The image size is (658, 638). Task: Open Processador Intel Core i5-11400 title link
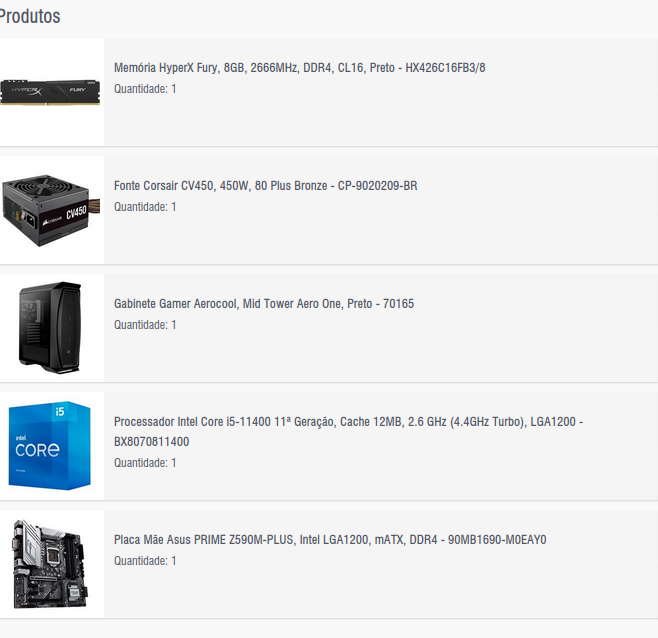(349, 431)
